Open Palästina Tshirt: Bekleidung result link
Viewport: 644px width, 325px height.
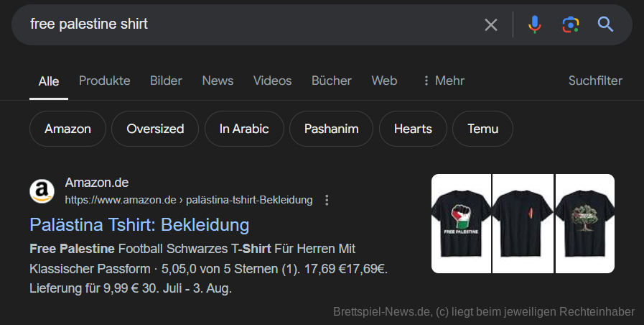pos(139,224)
